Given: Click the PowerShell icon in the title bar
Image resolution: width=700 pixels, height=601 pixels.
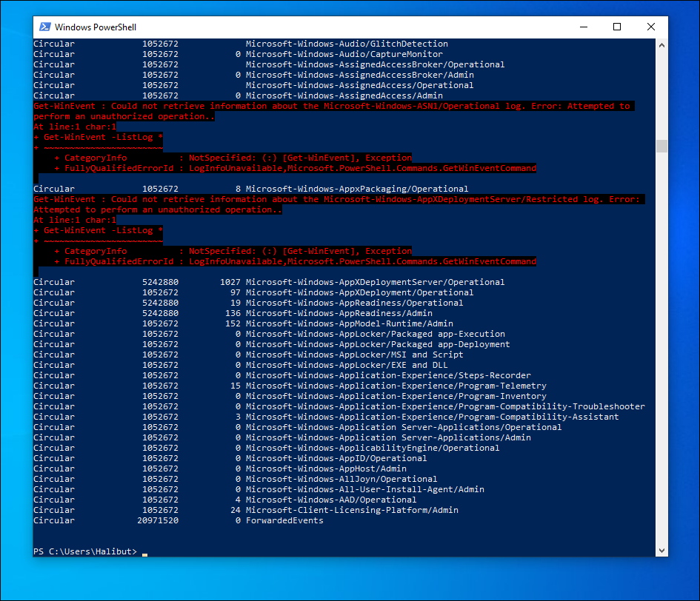Looking at the screenshot, I should coord(44,27).
